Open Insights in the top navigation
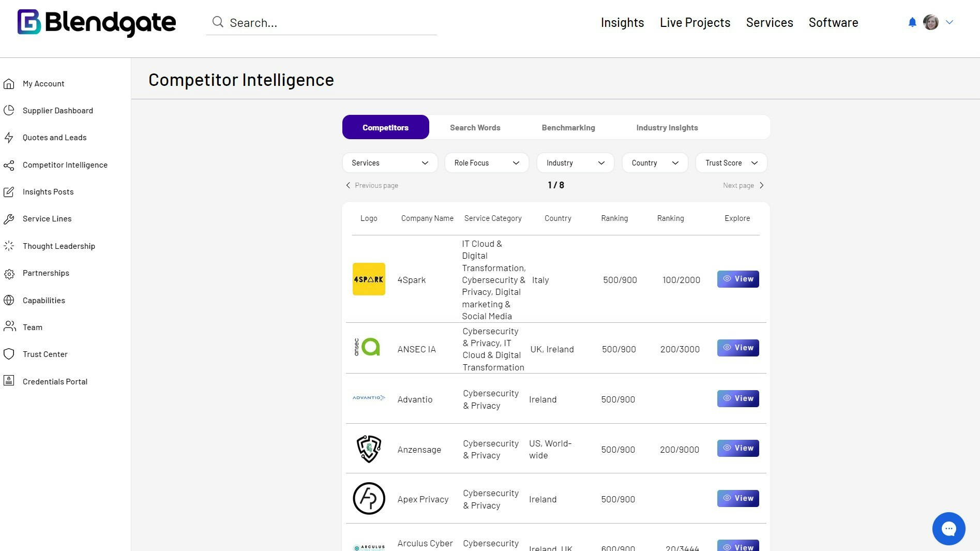Viewport: 980px width, 551px height. (x=622, y=23)
